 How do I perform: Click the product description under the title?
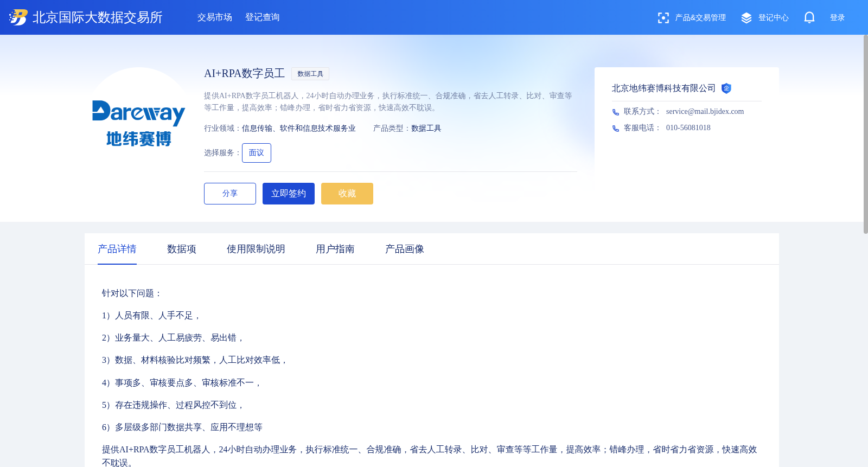pos(388,102)
